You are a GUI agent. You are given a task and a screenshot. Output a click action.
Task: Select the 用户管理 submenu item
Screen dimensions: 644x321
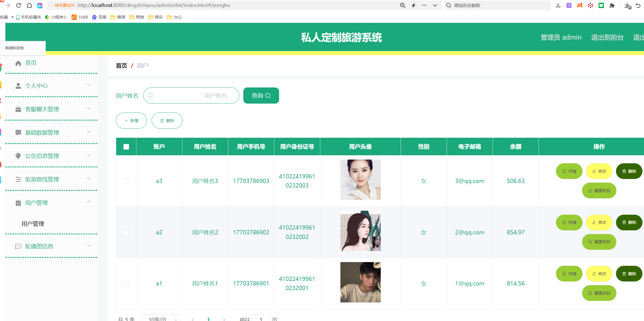tap(33, 224)
